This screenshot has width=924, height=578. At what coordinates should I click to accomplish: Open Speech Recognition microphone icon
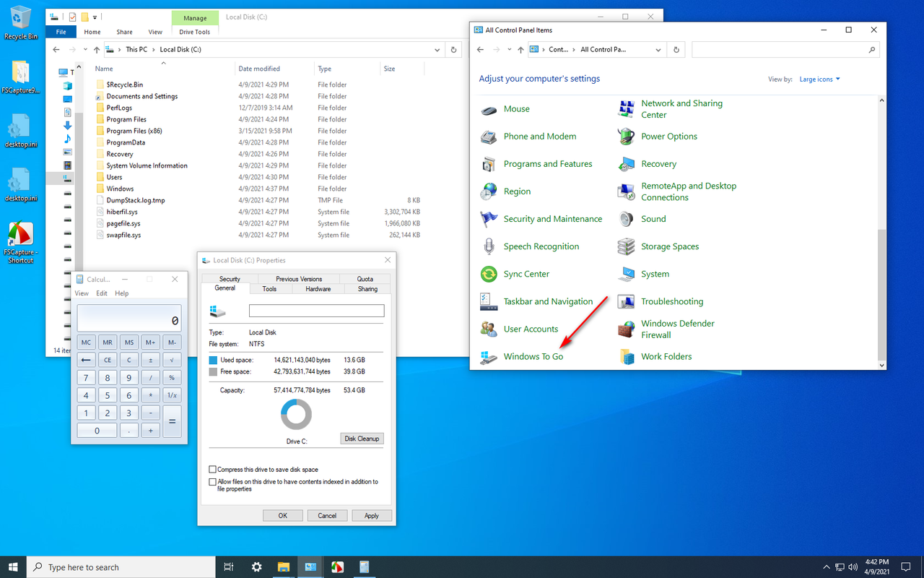pos(489,246)
